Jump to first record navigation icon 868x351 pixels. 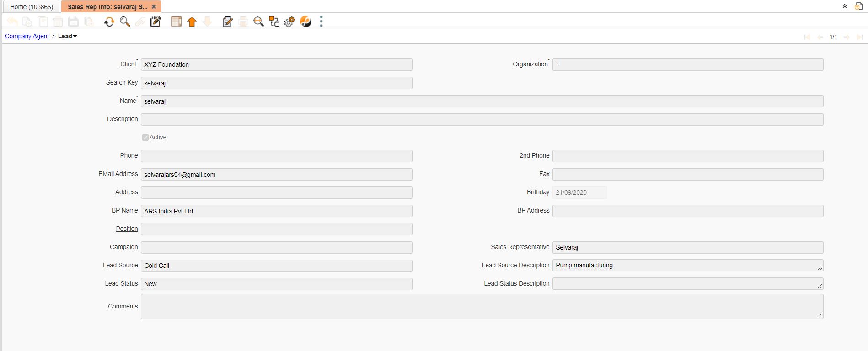coord(807,37)
